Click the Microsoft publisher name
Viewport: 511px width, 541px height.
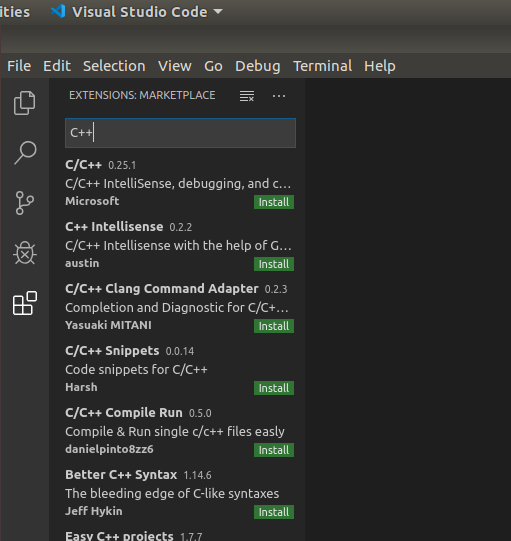click(92, 201)
